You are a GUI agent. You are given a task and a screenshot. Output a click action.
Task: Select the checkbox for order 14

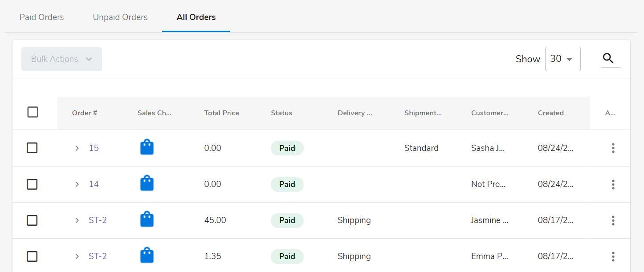coord(32,184)
